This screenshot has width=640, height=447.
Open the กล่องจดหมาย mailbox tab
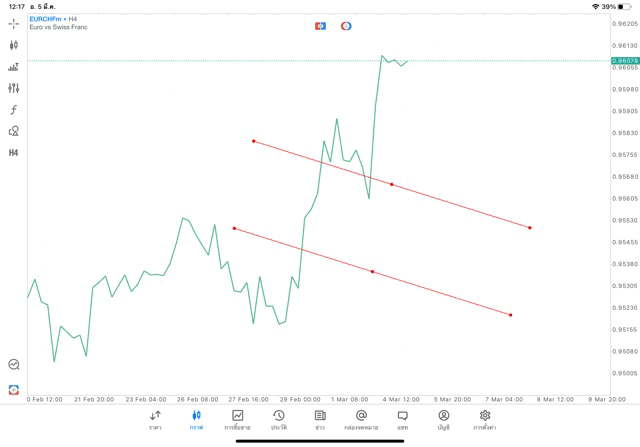tap(361, 420)
